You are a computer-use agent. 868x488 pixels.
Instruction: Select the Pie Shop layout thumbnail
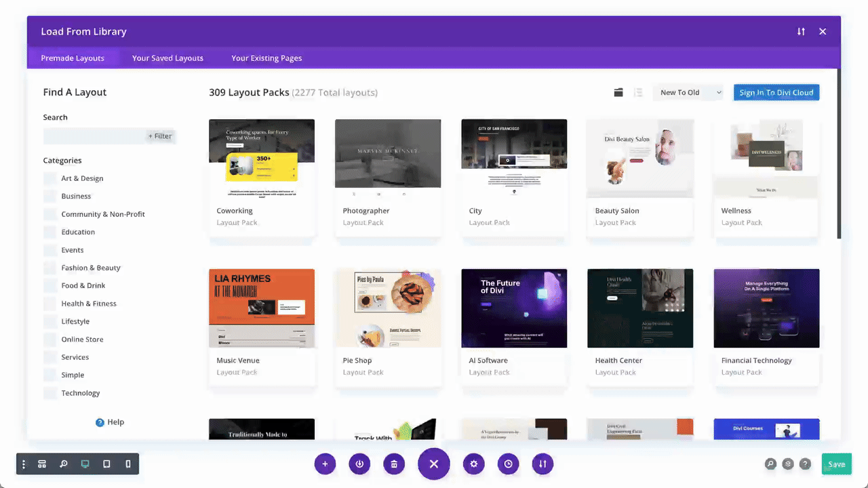tap(388, 308)
